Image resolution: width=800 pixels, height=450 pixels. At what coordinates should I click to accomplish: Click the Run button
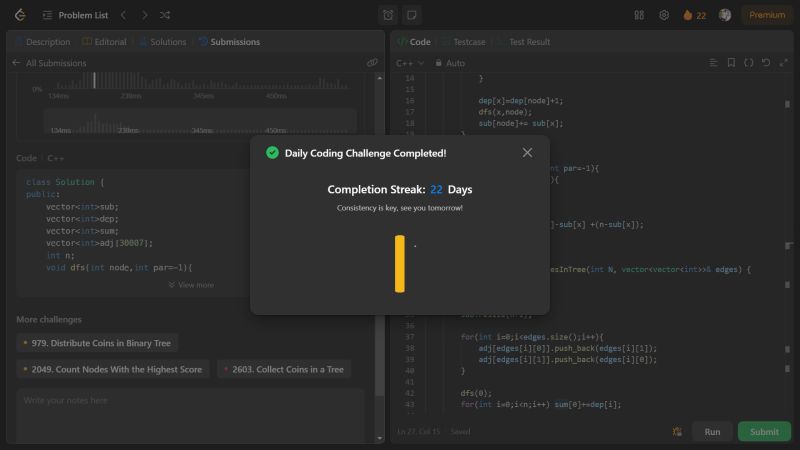712,432
